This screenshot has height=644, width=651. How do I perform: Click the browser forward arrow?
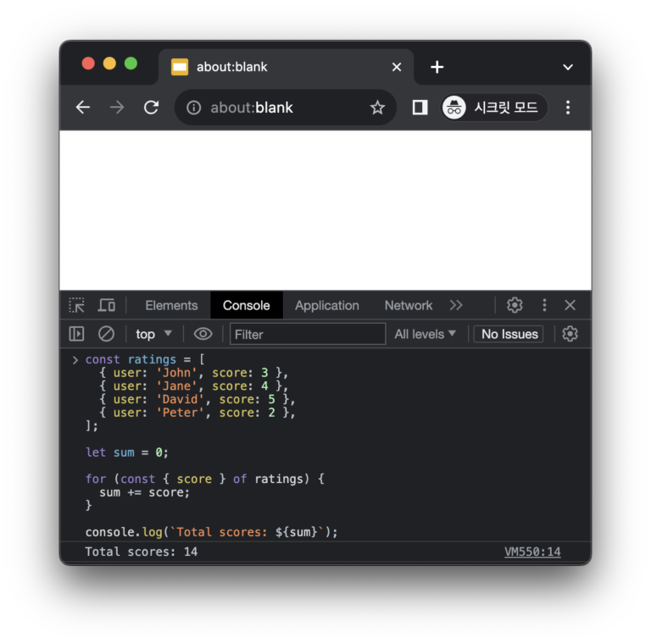pyautogui.click(x=117, y=108)
